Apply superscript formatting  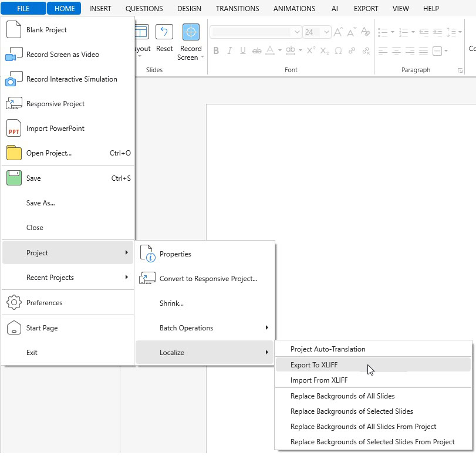coord(310,50)
